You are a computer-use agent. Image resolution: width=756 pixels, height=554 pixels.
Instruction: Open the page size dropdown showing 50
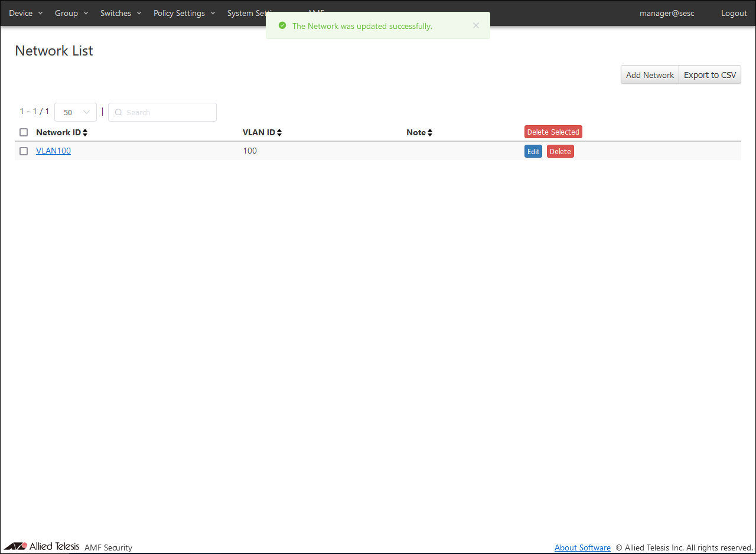pos(76,112)
